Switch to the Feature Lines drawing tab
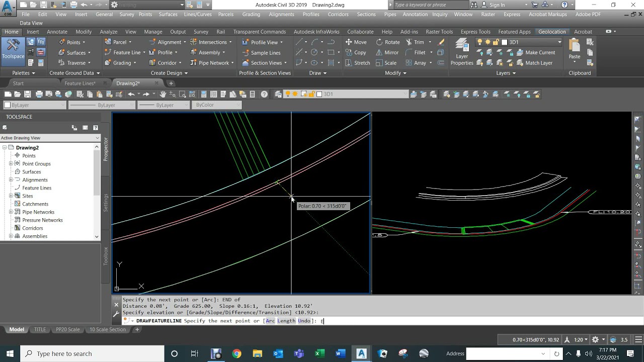The width and height of the screenshot is (644, 362). tap(80, 83)
